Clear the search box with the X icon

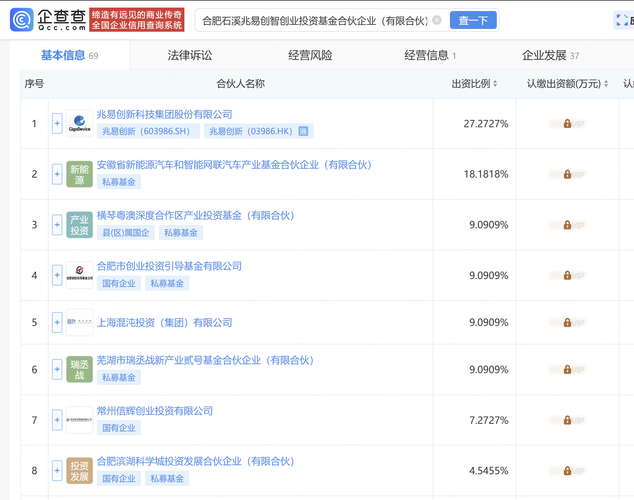point(437,20)
